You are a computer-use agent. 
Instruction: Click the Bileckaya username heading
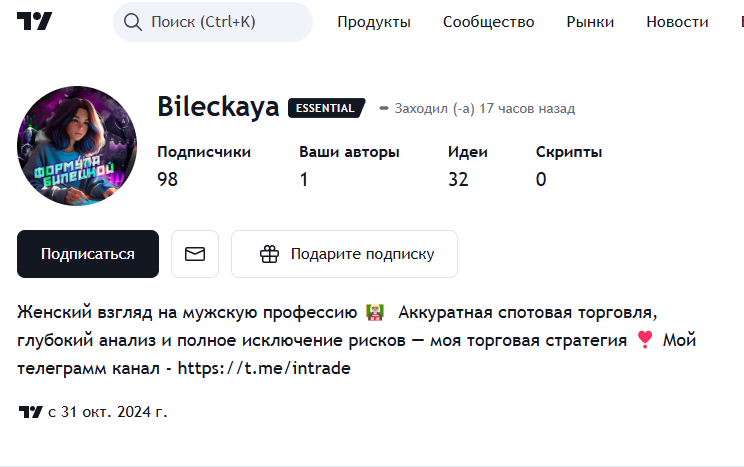pyautogui.click(x=218, y=107)
